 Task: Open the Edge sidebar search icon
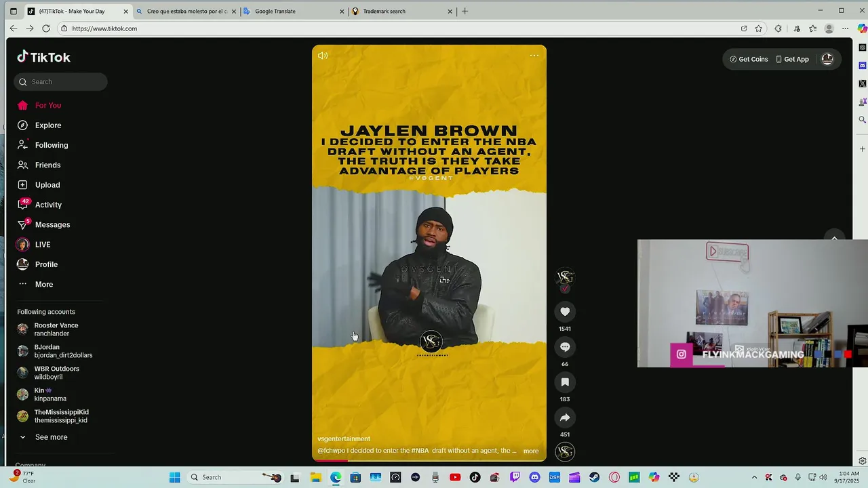[x=862, y=120]
